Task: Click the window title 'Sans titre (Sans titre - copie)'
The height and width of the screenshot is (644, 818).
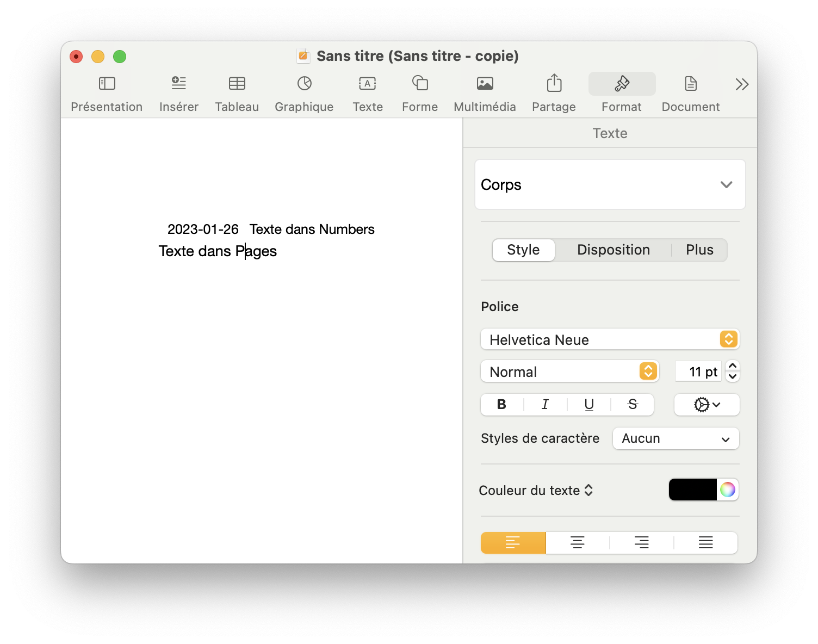Action: coord(418,56)
